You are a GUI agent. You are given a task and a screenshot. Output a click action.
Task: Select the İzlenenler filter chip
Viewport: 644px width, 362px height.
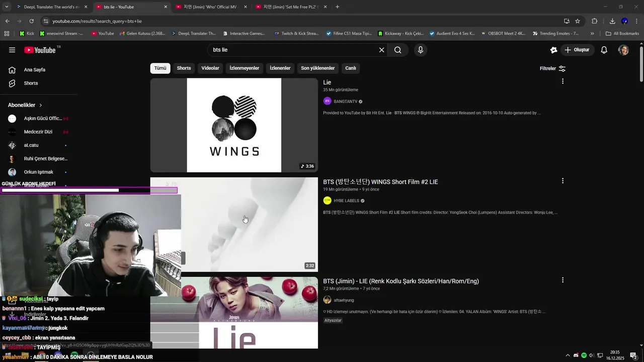280,68
